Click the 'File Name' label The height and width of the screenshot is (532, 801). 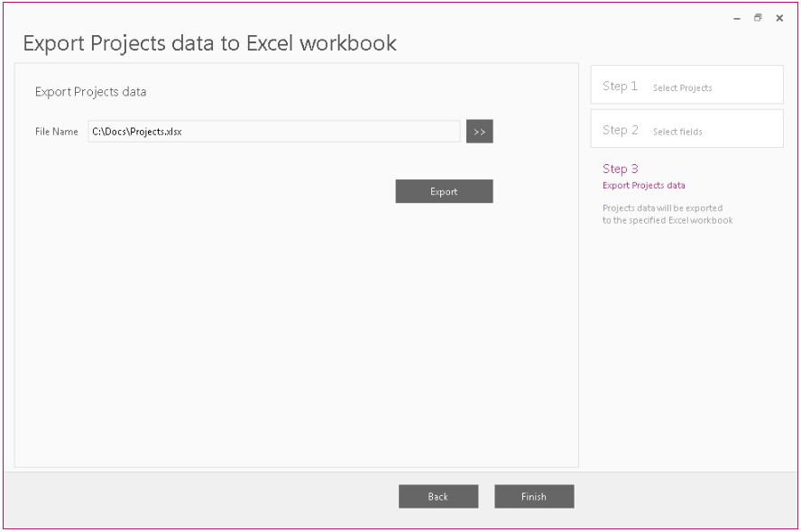(56, 132)
